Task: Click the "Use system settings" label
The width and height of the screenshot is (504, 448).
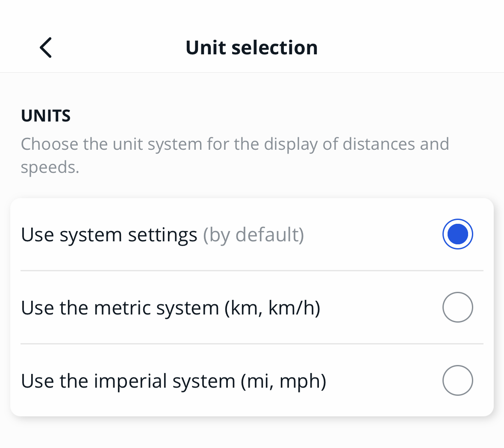Action: (x=109, y=235)
